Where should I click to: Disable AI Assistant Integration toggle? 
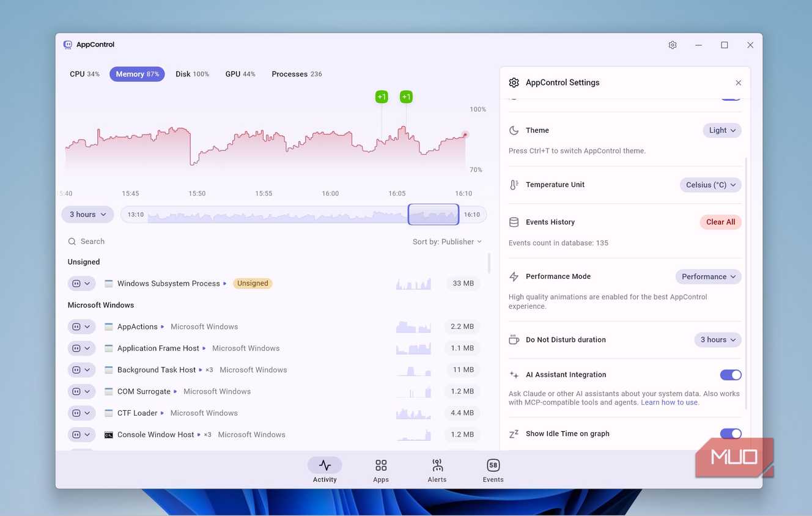(731, 375)
